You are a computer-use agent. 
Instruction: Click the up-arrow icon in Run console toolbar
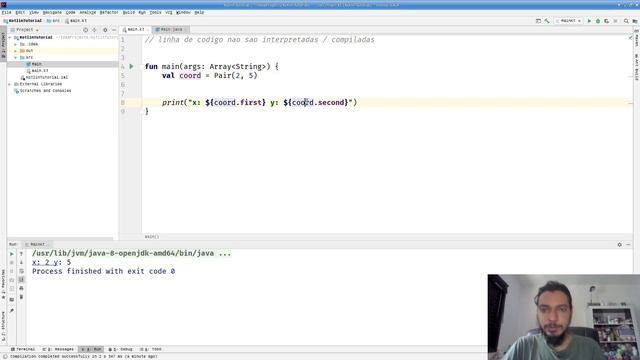click(21, 254)
